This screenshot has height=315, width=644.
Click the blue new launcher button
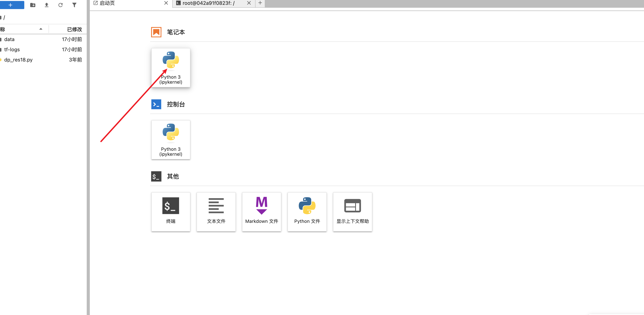point(12,5)
